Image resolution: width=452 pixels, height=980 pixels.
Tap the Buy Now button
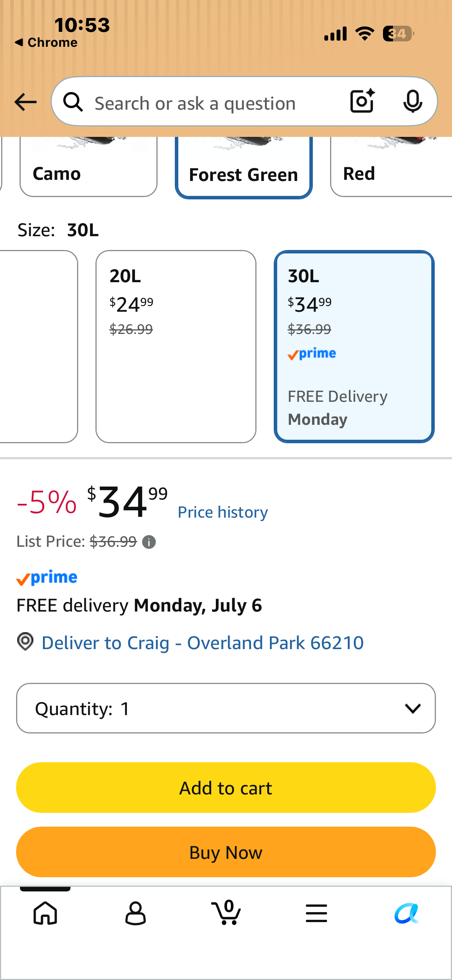(226, 852)
